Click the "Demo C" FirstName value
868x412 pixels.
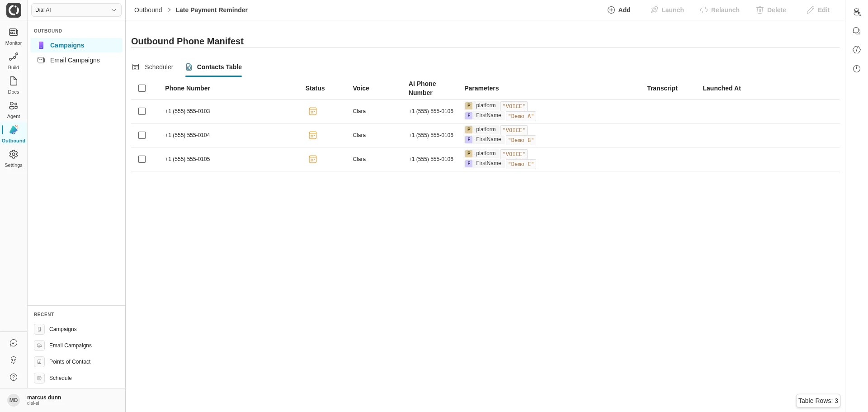521,164
